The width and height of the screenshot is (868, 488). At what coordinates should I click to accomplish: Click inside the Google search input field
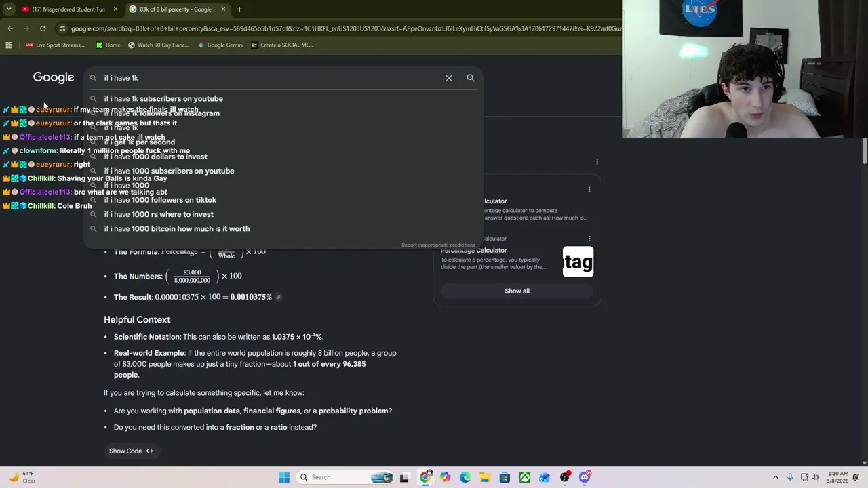(271, 78)
